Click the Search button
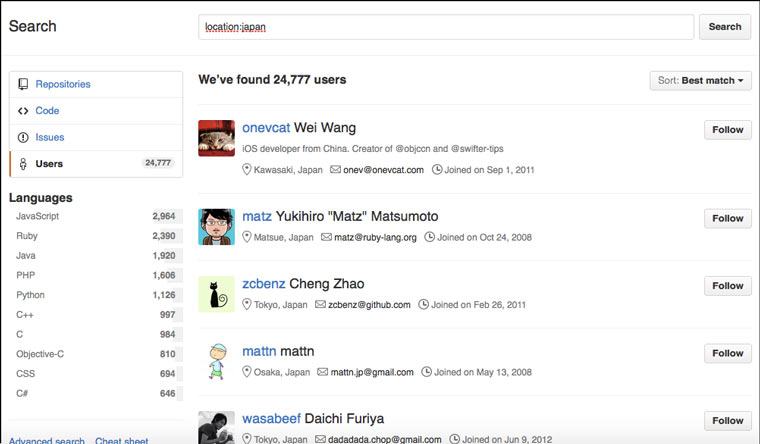760x444 pixels. click(725, 27)
